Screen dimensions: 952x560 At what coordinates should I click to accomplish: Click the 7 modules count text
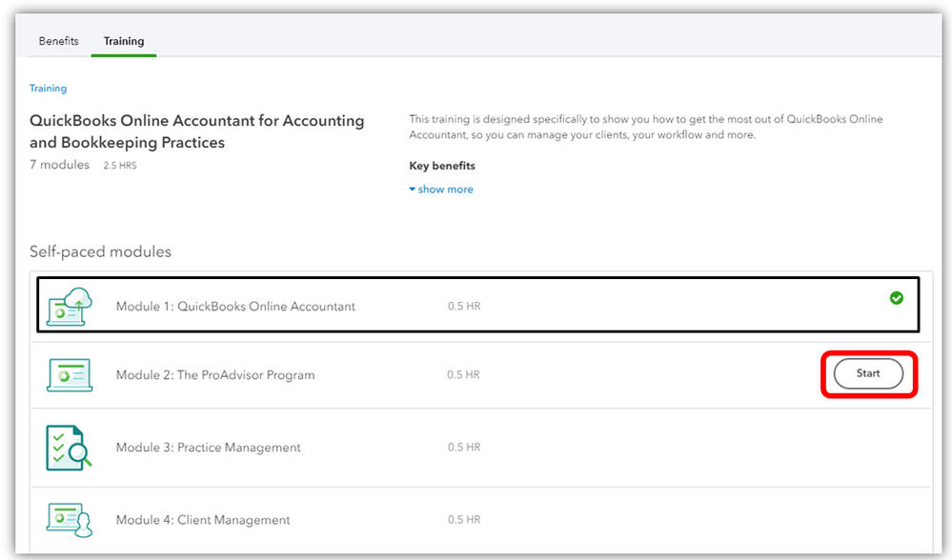tap(59, 165)
